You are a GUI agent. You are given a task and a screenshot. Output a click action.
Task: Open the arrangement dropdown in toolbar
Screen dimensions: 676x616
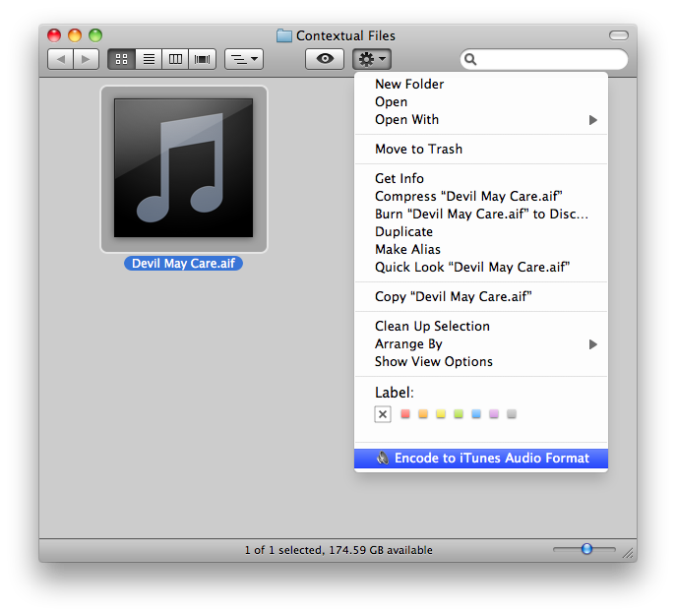tap(243, 59)
